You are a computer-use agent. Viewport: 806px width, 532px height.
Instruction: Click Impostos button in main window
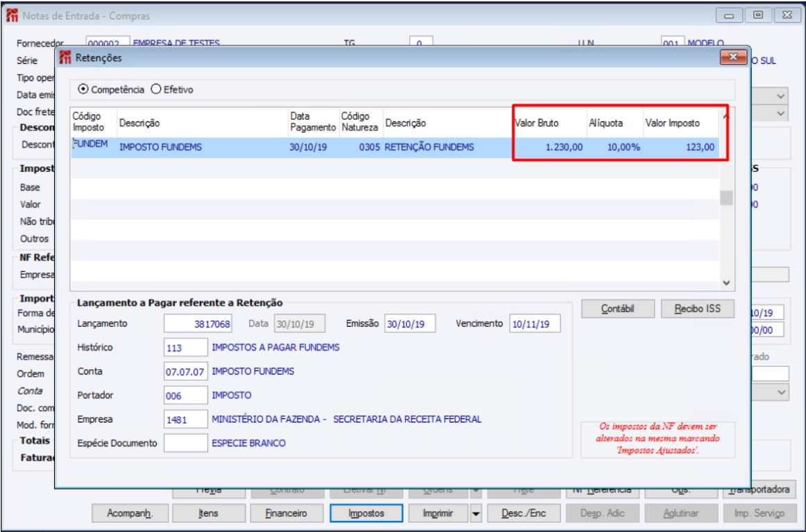click(x=366, y=513)
